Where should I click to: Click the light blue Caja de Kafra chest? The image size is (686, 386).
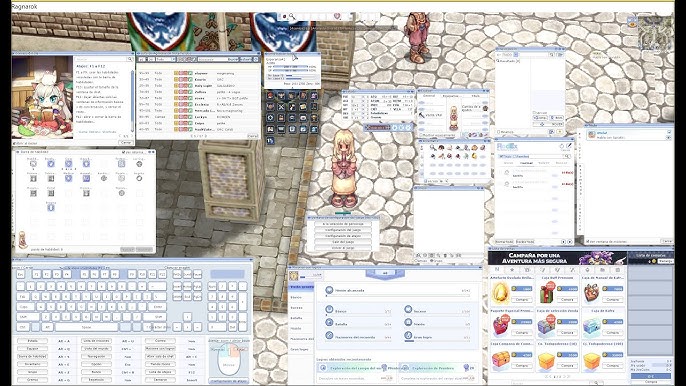(x=592, y=326)
